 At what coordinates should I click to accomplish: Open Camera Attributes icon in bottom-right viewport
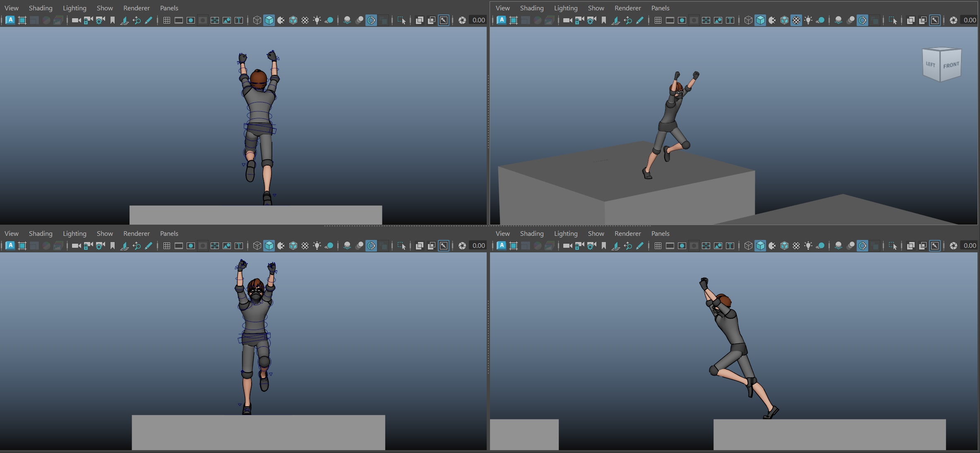(591, 246)
